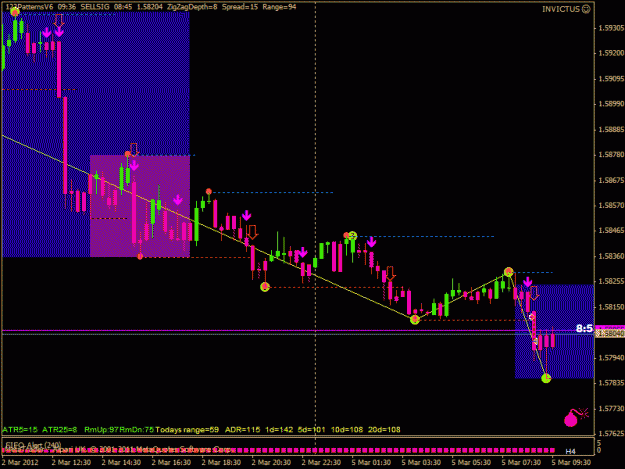The image size is (625, 469).
Task: Select the 1d=142 value
Action: (x=280, y=430)
